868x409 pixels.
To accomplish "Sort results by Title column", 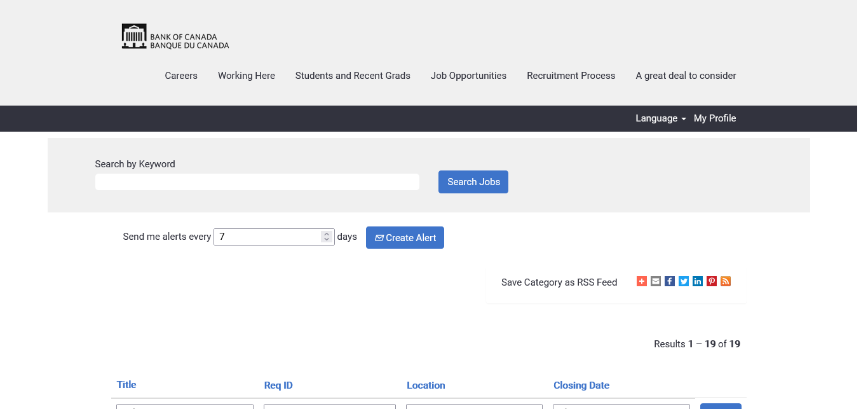I will click(126, 385).
